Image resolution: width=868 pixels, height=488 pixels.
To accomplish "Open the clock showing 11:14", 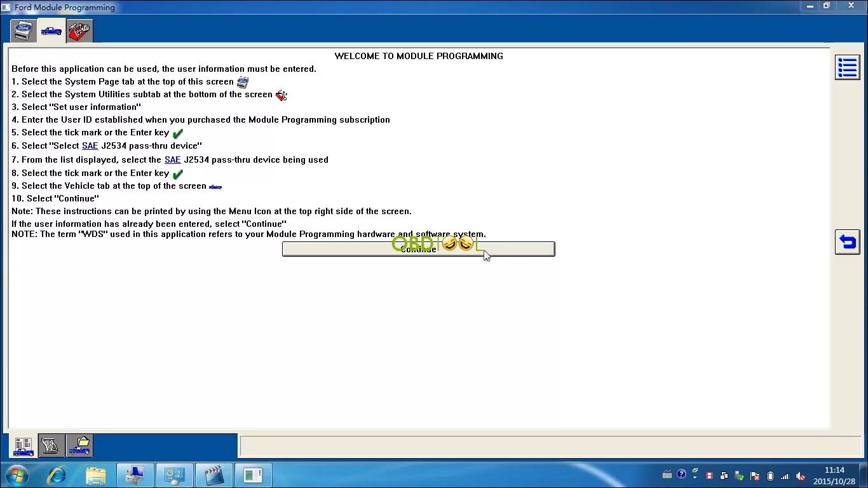I will [x=834, y=476].
